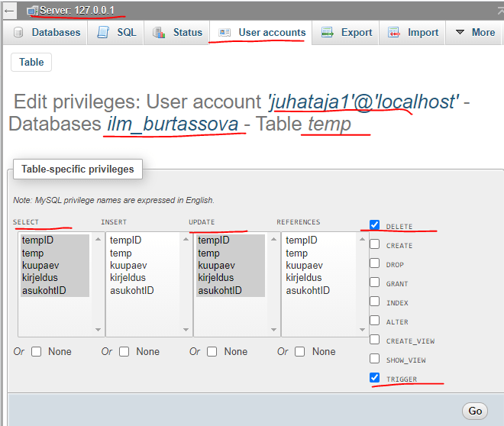Enable the CREATE privilege checkbox
The image size is (504, 426).
(374, 244)
